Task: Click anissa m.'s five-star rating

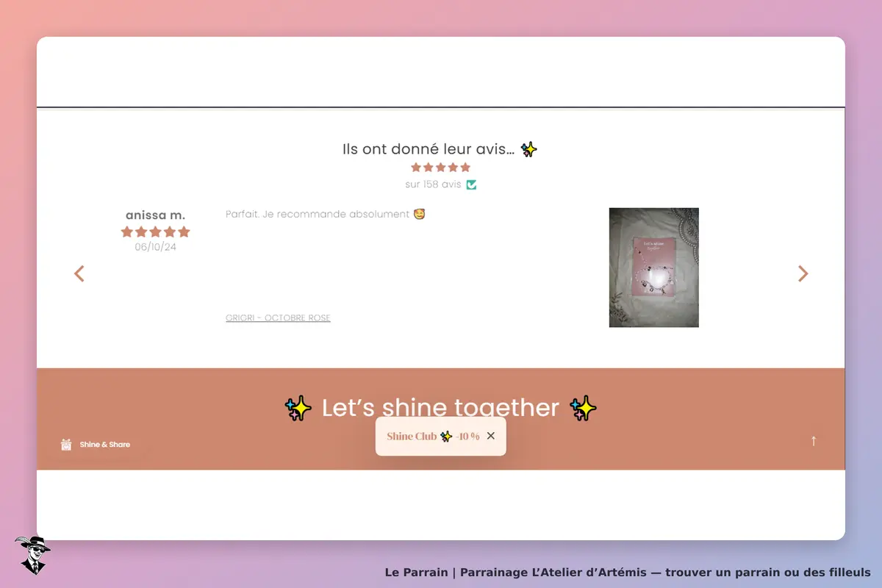Action: point(156,232)
